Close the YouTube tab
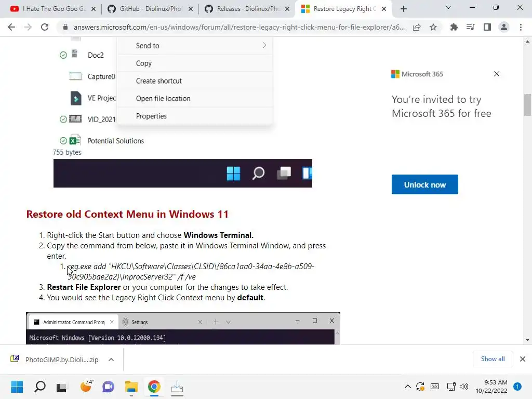Viewport: 532px width, 399px height. coord(94,9)
